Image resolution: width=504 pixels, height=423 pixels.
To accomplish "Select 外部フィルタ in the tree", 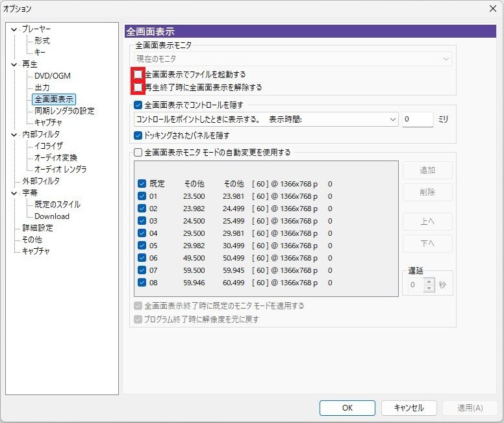I will pos(40,181).
